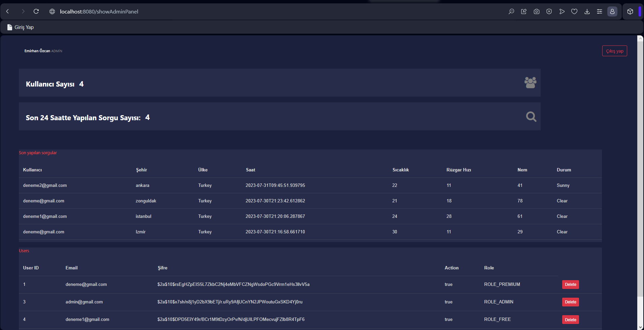Click the Users section heading
Image resolution: width=644 pixels, height=330 pixels.
(24, 251)
